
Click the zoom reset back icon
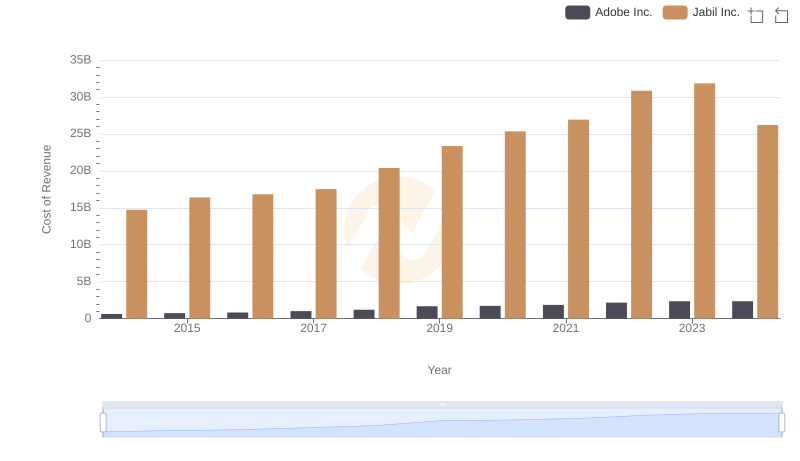[x=781, y=15]
